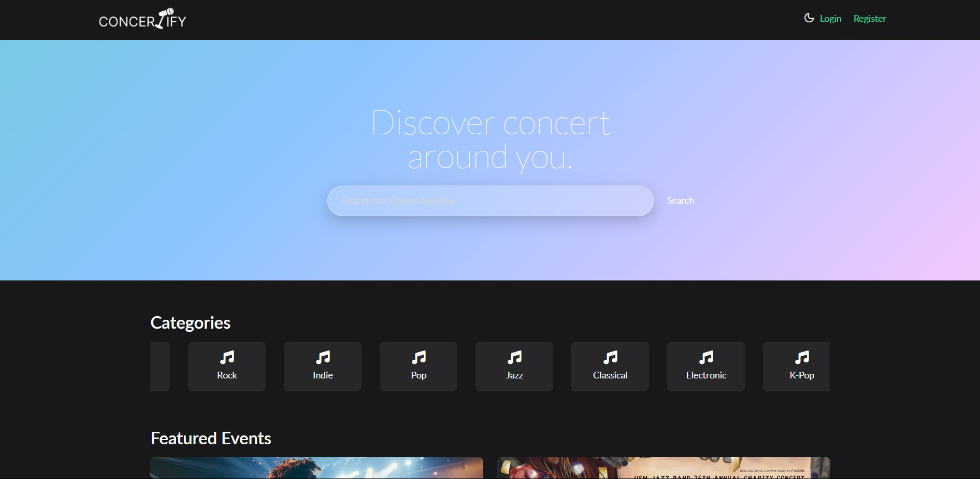
Task: Click the music note icon above Jazz
Action: click(x=514, y=357)
